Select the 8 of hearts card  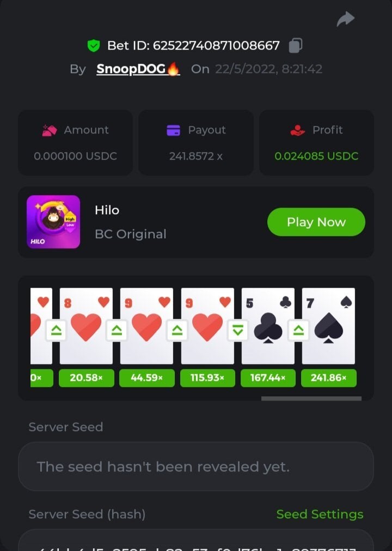[x=87, y=326]
